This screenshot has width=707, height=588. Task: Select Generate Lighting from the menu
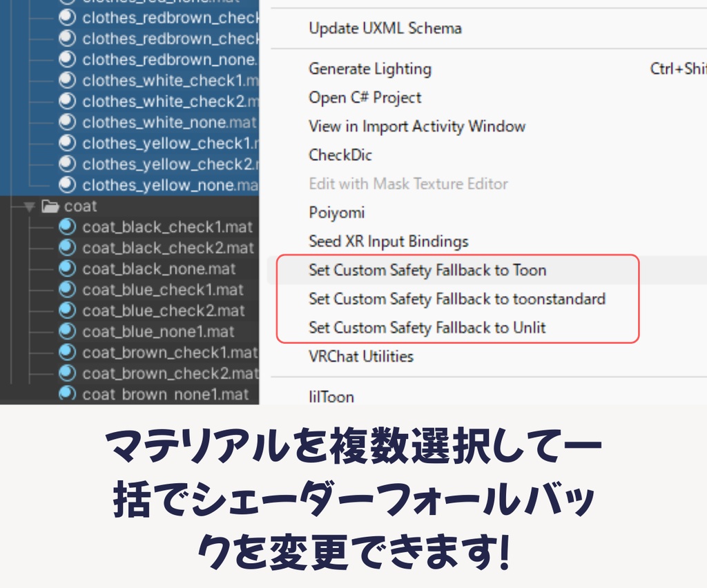[369, 69]
